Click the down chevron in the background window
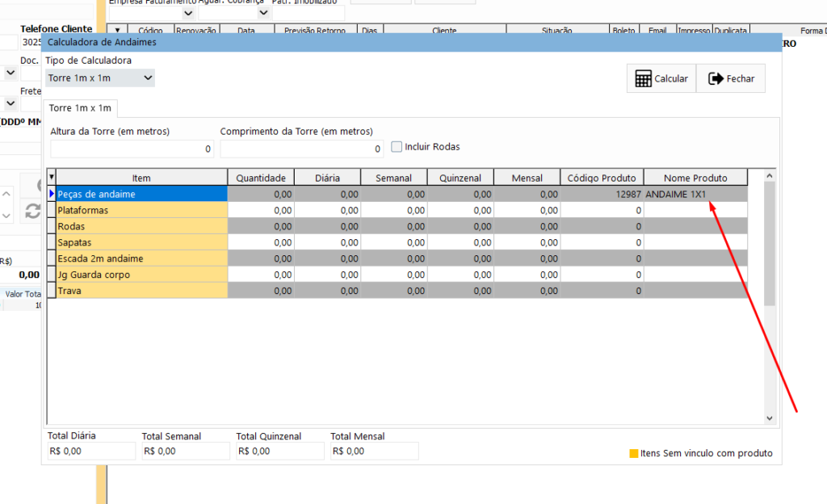This screenshot has width=827, height=504. coord(6,215)
